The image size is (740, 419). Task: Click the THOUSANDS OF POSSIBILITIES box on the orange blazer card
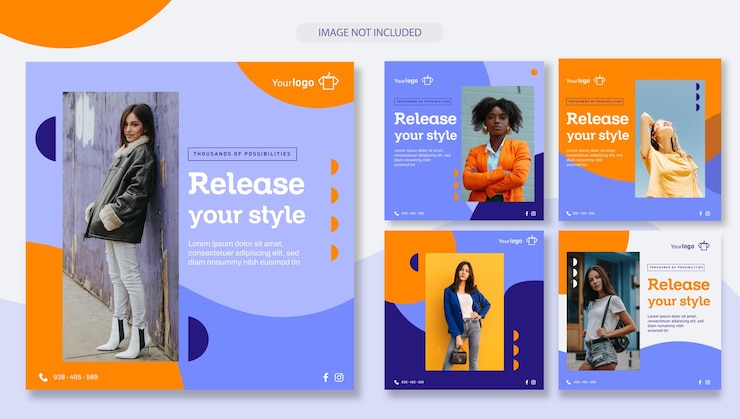coord(423,101)
